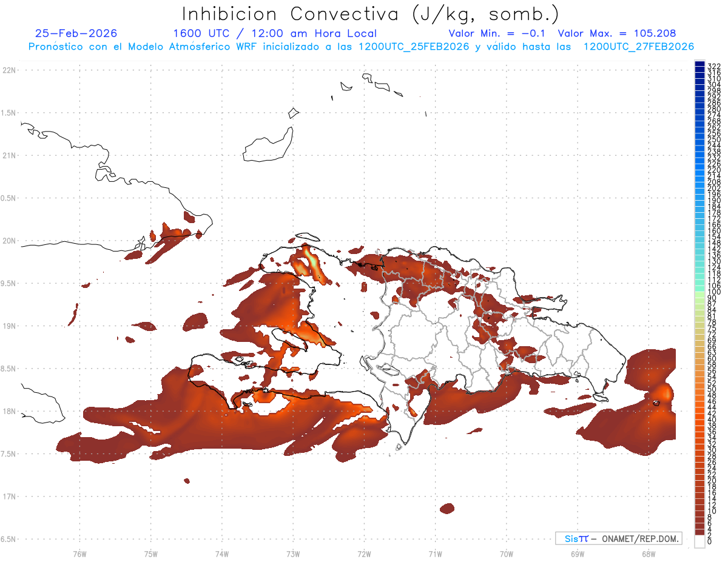
Task: Click the '18N' latitude label
Action: pos(9,411)
